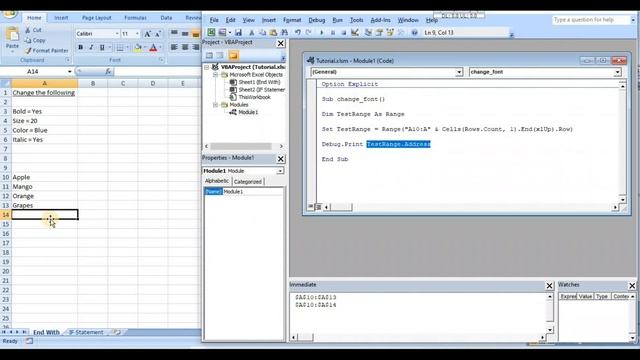Click the Type a question for help box
This screenshot has width=640, height=360.
tap(590, 20)
